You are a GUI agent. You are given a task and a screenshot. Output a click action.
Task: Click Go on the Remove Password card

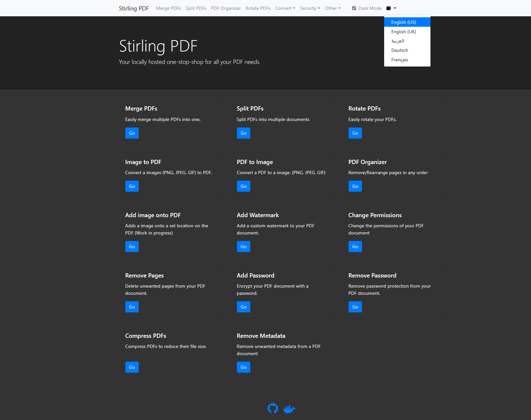point(355,307)
